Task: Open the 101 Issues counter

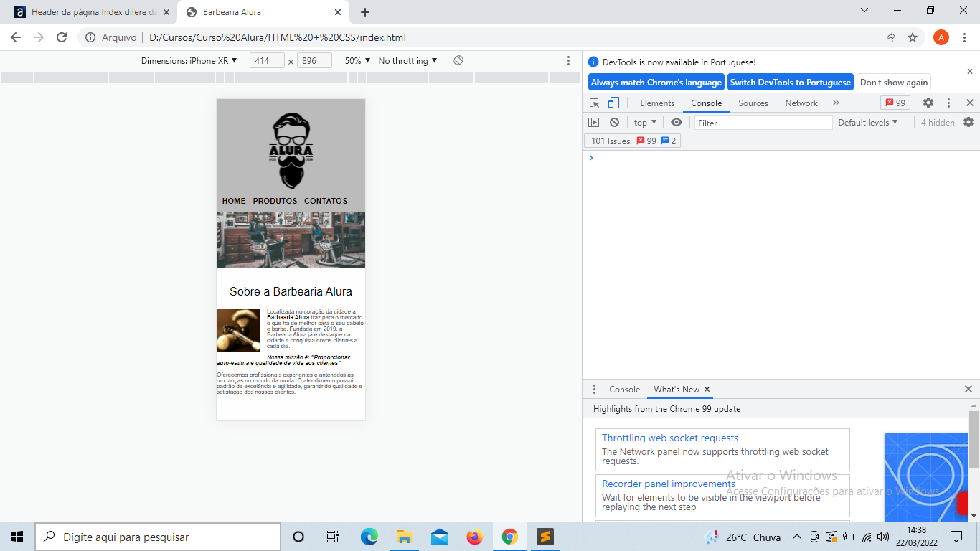Action: pyautogui.click(x=632, y=141)
